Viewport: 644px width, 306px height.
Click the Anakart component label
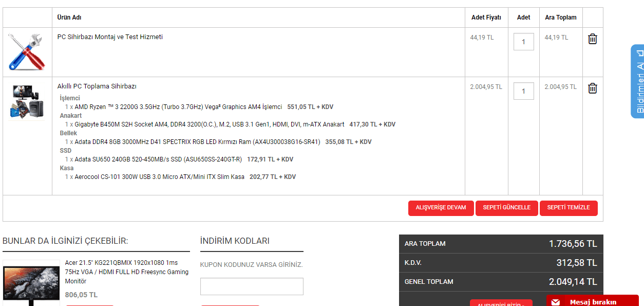(71, 116)
